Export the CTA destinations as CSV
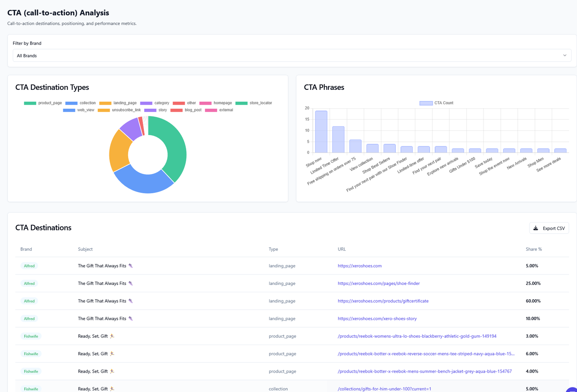The image size is (577, 392). tap(549, 228)
